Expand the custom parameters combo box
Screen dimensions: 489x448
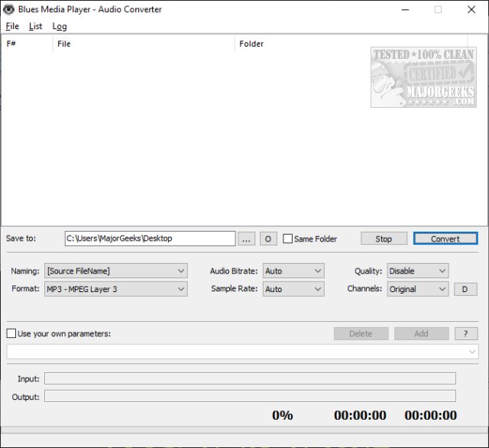click(x=243, y=352)
